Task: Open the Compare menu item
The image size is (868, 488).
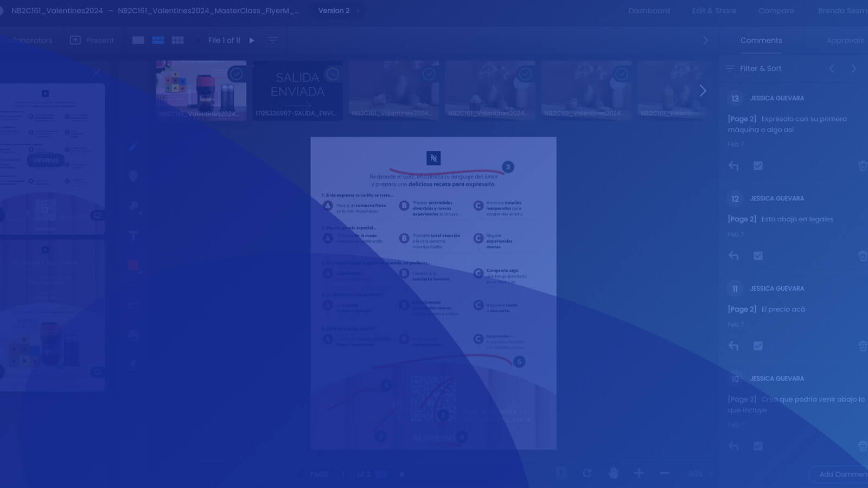Action: [776, 11]
